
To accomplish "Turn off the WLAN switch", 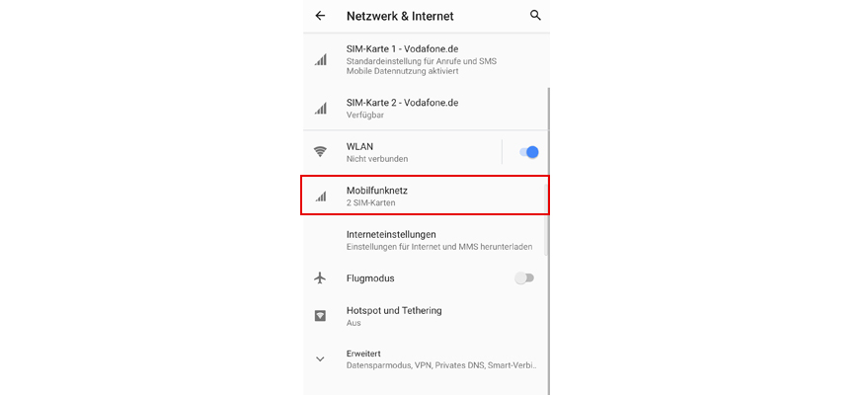I will pos(528,152).
